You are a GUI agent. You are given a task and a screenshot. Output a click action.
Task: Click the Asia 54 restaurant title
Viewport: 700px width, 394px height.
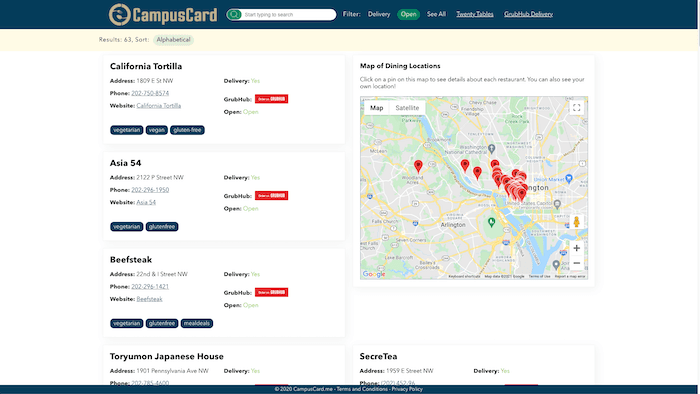point(125,163)
